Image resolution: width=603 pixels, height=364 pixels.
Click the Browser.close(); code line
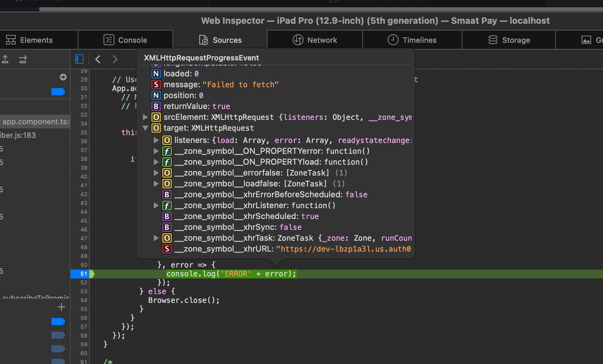click(184, 300)
